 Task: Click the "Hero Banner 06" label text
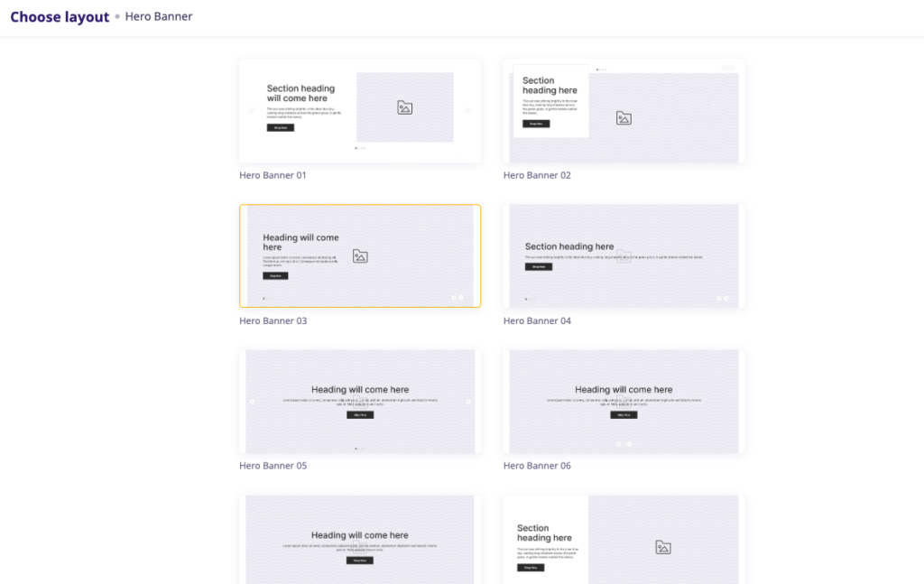(x=537, y=466)
